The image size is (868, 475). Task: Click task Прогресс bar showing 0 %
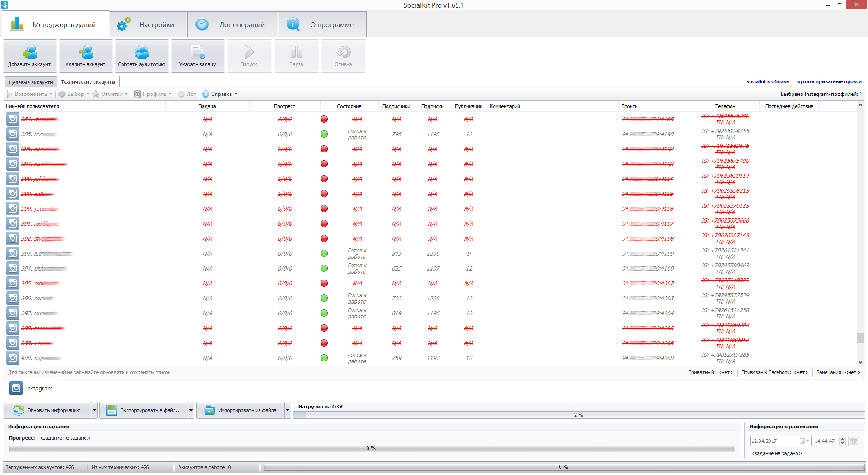(x=371, y=448)
